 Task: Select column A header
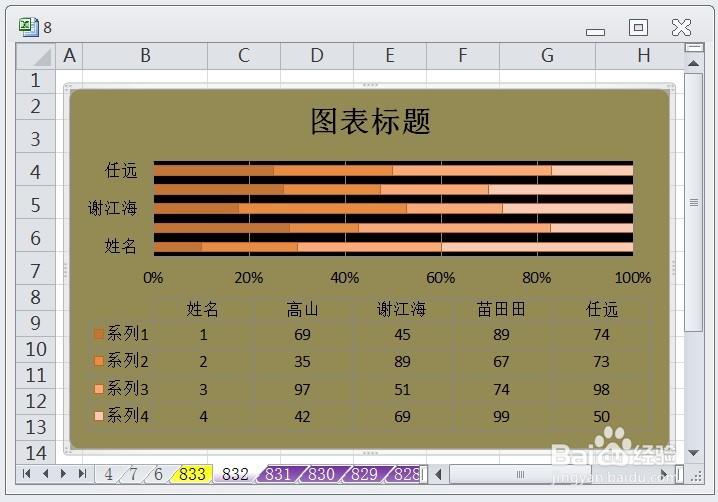coord(69,56)
